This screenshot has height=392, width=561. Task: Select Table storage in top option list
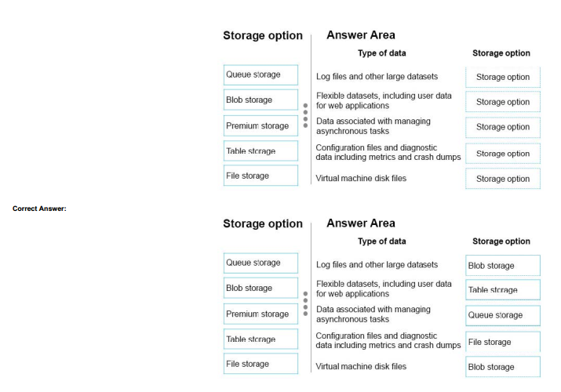tap(260, 151)
